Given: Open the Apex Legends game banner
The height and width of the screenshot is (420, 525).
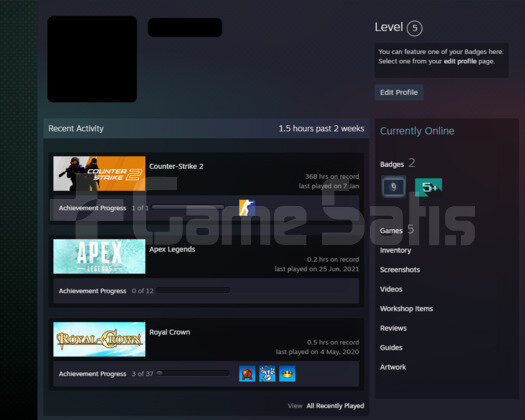Looking at the screenshot, I should click(x=99, y=256).
